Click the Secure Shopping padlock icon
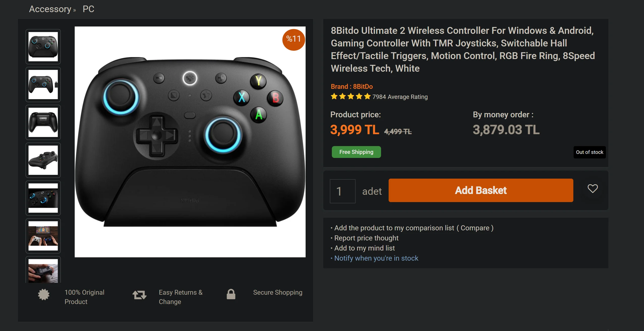 coord(231,294)
